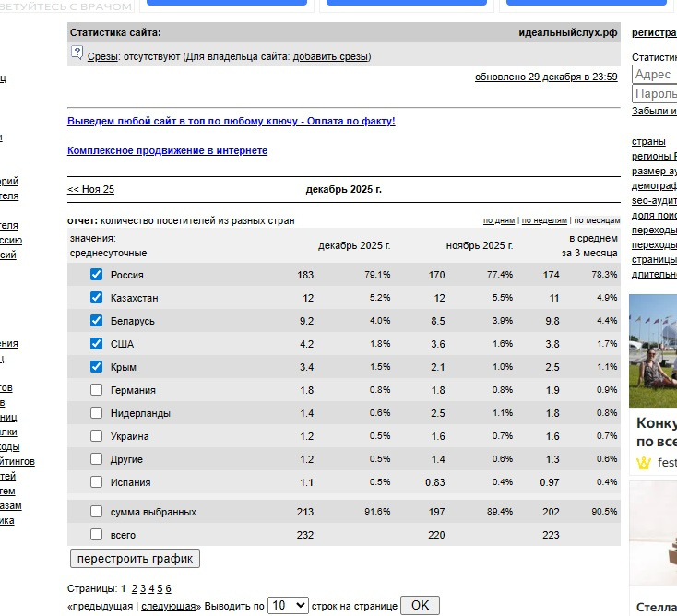Click the ноябрь 2025 г. column header
This screenshot has width=677, height=616.
(x=480, y=245)
